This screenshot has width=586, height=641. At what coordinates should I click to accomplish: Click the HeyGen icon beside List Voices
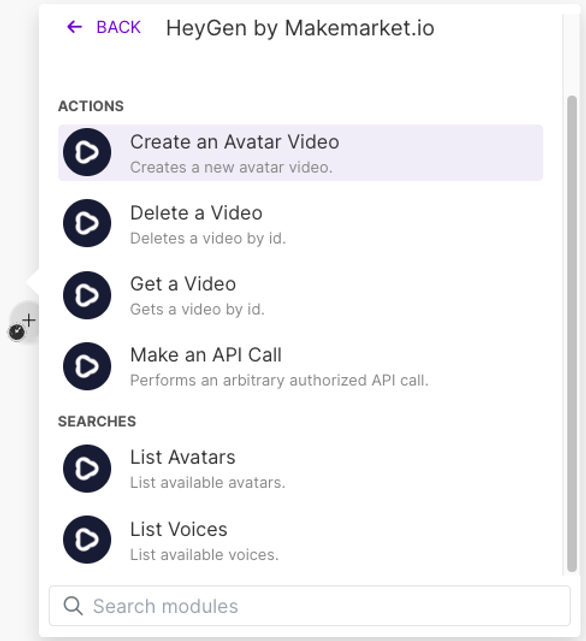(87, 540)
